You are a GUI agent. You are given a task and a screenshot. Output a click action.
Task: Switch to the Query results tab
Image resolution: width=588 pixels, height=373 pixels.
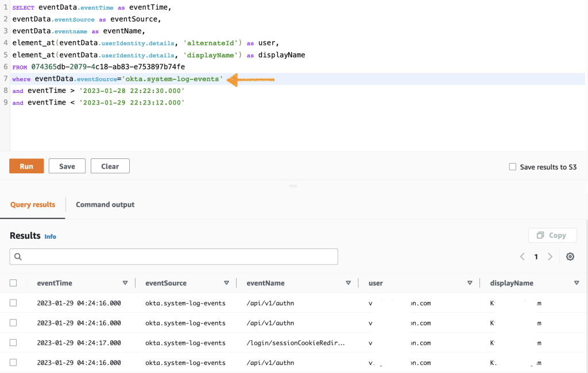[33, 204]
